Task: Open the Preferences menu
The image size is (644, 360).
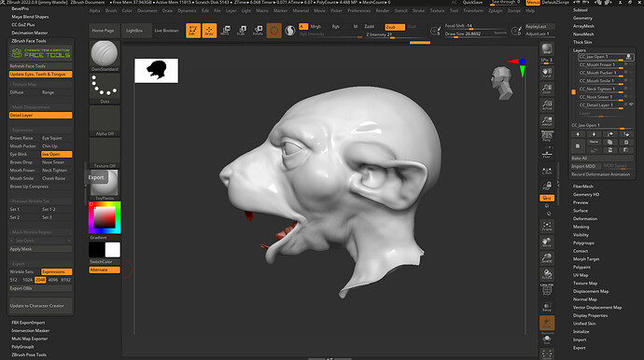Action: (x=359, y=10)
